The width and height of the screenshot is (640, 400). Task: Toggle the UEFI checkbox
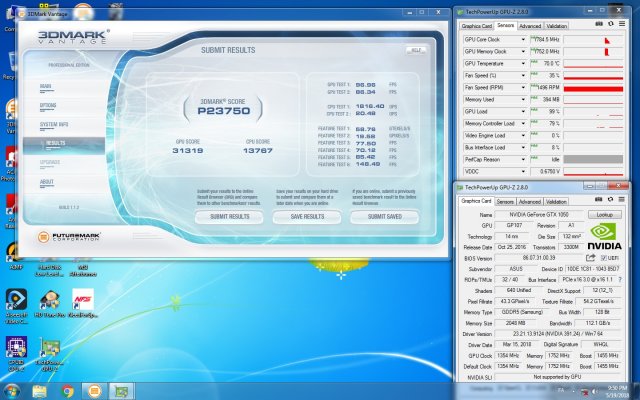[x=601, y=257]
